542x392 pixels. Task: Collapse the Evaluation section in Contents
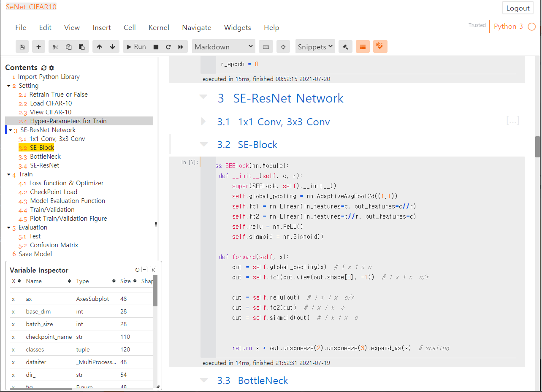9,227
